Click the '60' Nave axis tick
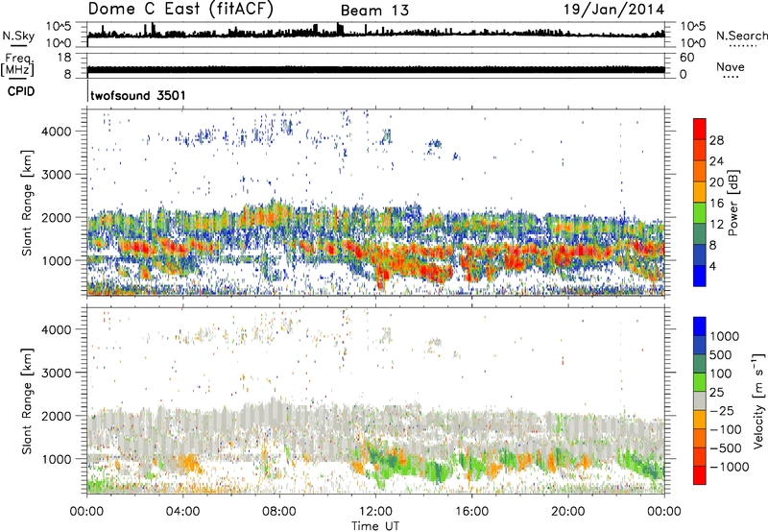Screen dimensions: 768x532 point(686,58)
